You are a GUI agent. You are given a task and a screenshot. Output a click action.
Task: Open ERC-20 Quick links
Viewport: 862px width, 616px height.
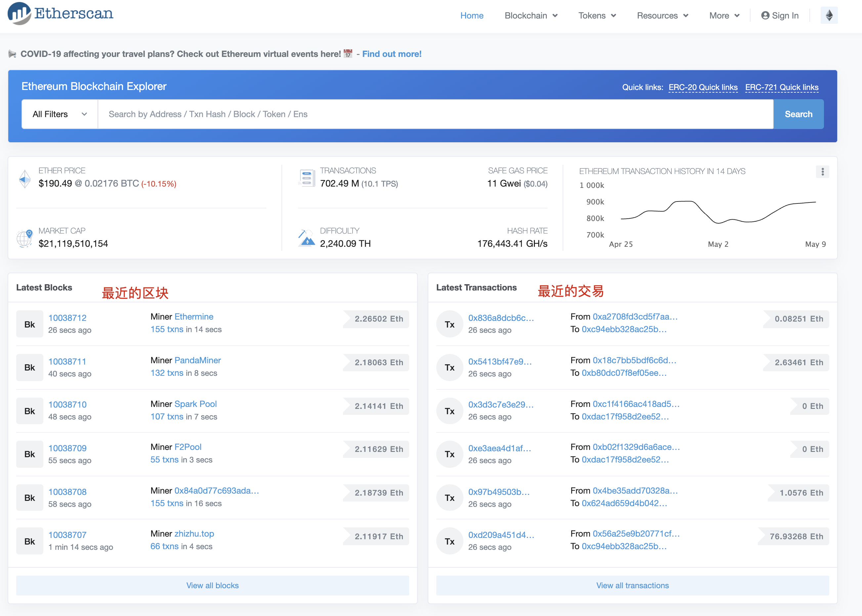coord(703,87)
